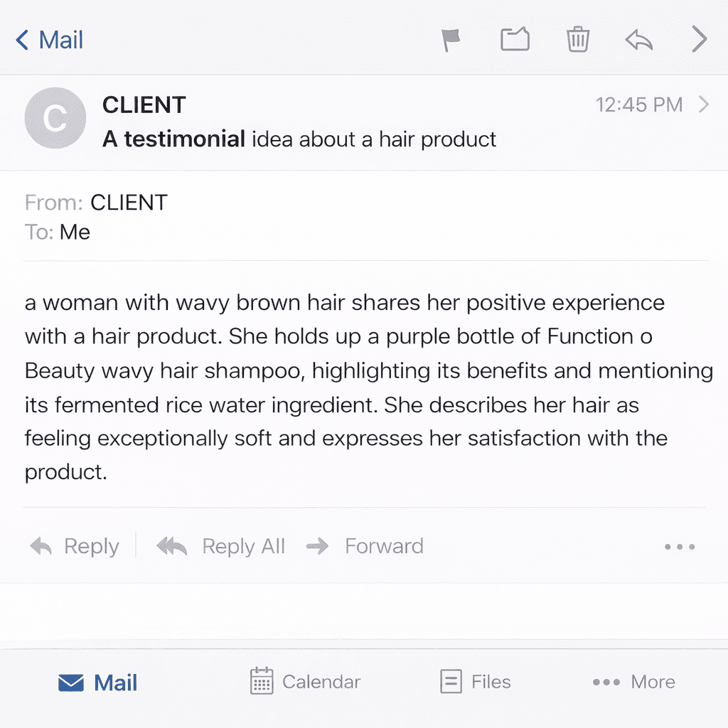The height and width of the screenshot is (728, 728).
Task: Click the email subject line about testimonial
Action: point(299,139)
